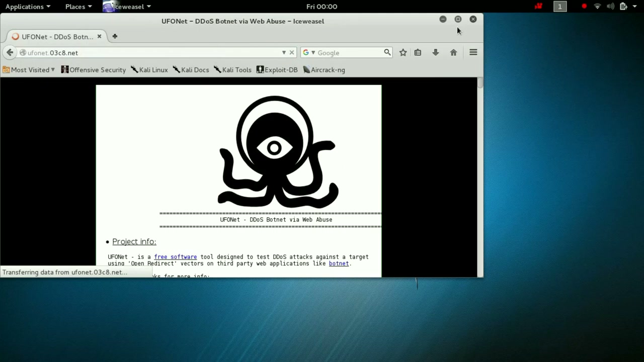Select the UFONet - DDoS Botn... tab
The width and height of the screenshot is (644, 362).
point(56,37)
